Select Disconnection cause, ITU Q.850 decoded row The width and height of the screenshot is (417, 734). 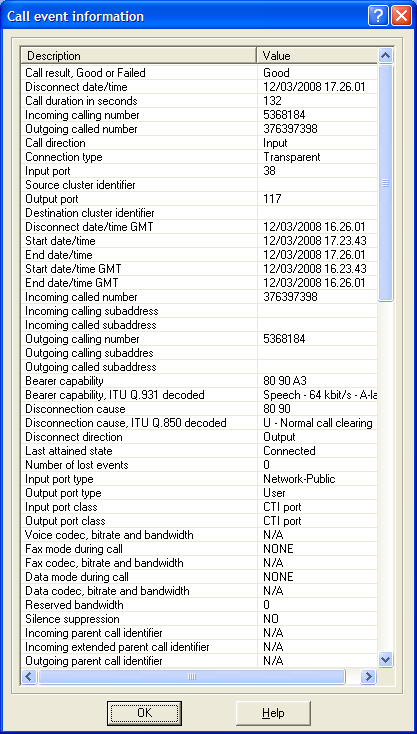(199, 423)
